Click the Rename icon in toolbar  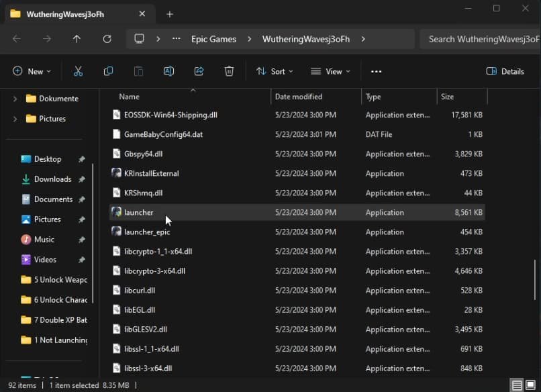(168, 71)
